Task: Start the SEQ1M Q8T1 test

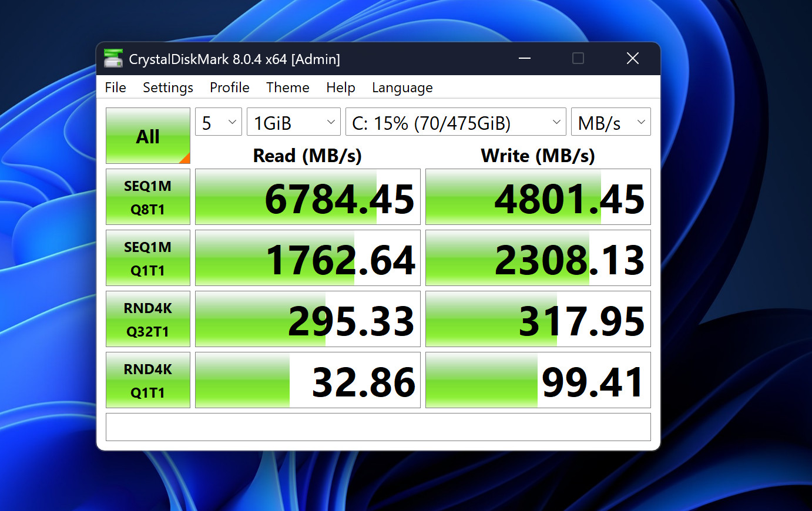Action: [148, 197]
